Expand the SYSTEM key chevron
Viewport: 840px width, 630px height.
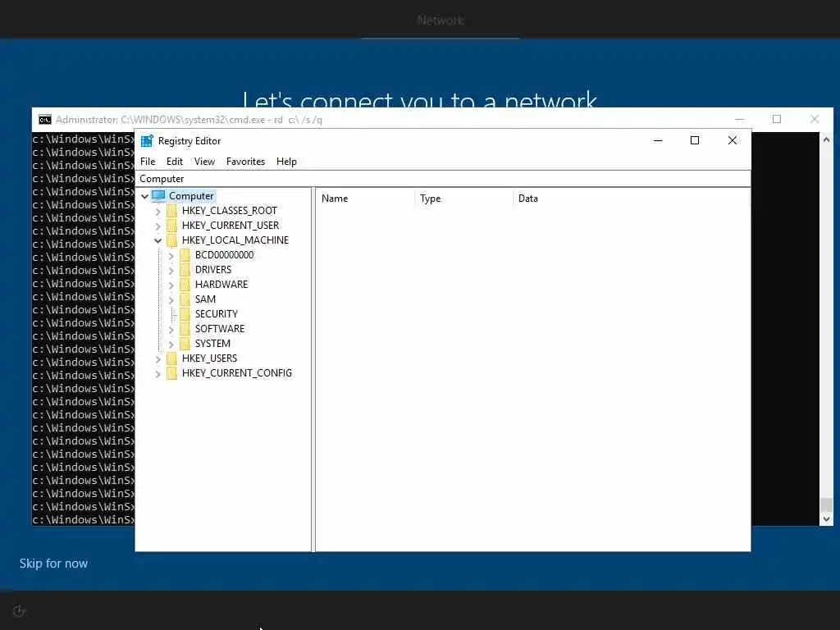pyautogui.click(x=171, y=344)
